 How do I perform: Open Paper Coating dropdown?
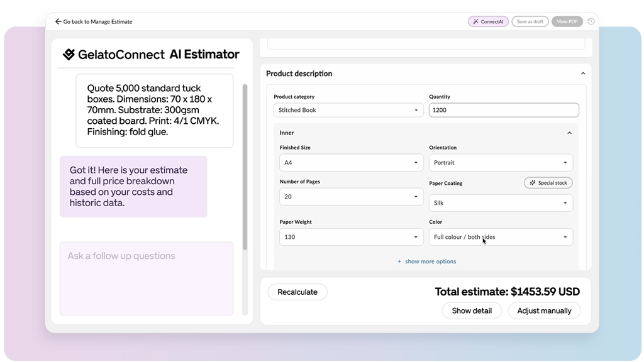click(501, 203)
